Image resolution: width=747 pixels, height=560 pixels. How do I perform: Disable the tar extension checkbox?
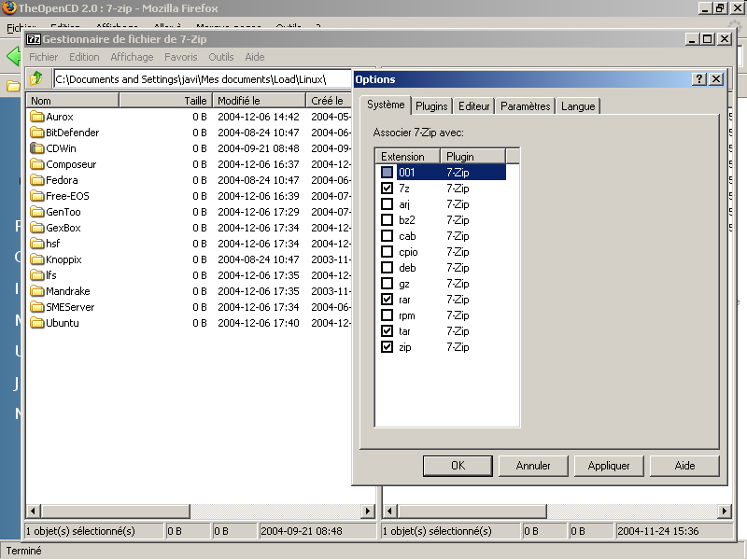point(387,331)
